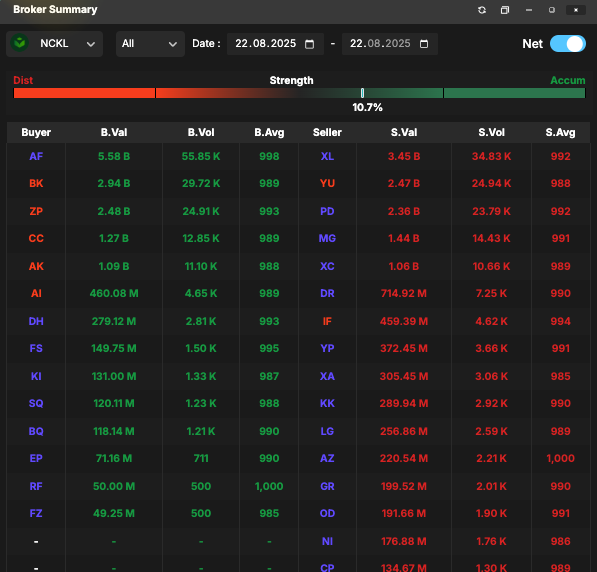The height and width of the screenshot is (572, 597).
Task: Sort by the B.Val column header
Action: pyautogui.click(x=114, y=133)
